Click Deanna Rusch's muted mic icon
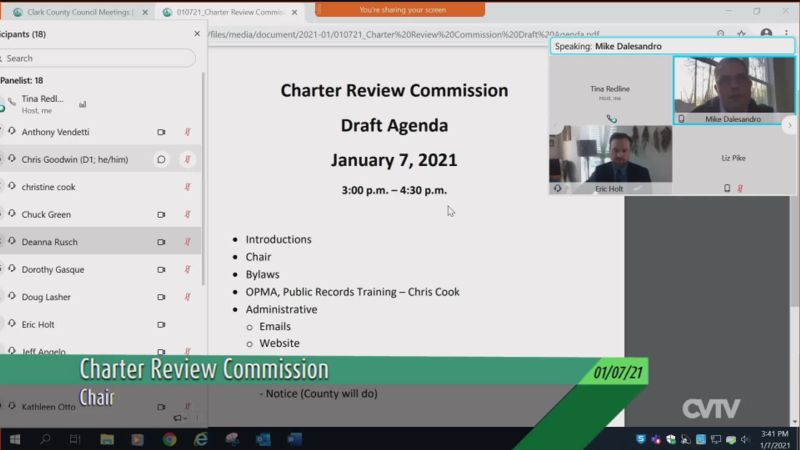Image resolution: width=800 pixels, height=450 pixels. point(187,242)
